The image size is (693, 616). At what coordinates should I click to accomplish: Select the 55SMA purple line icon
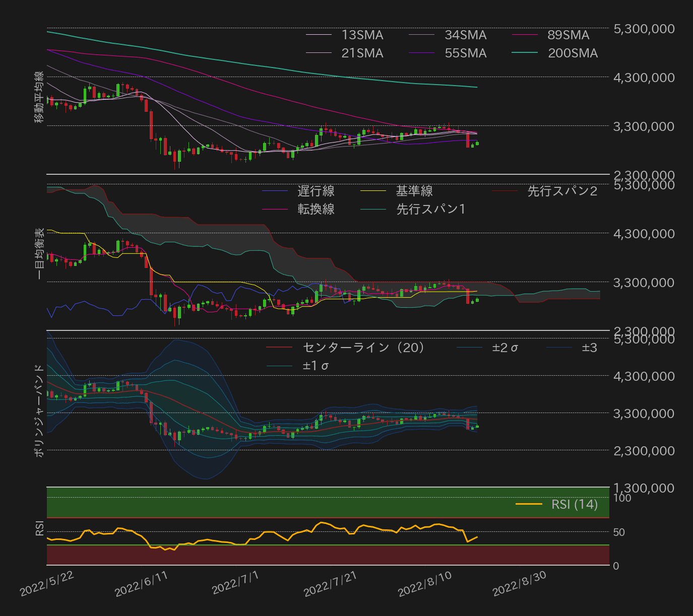[x=422, y=53]
